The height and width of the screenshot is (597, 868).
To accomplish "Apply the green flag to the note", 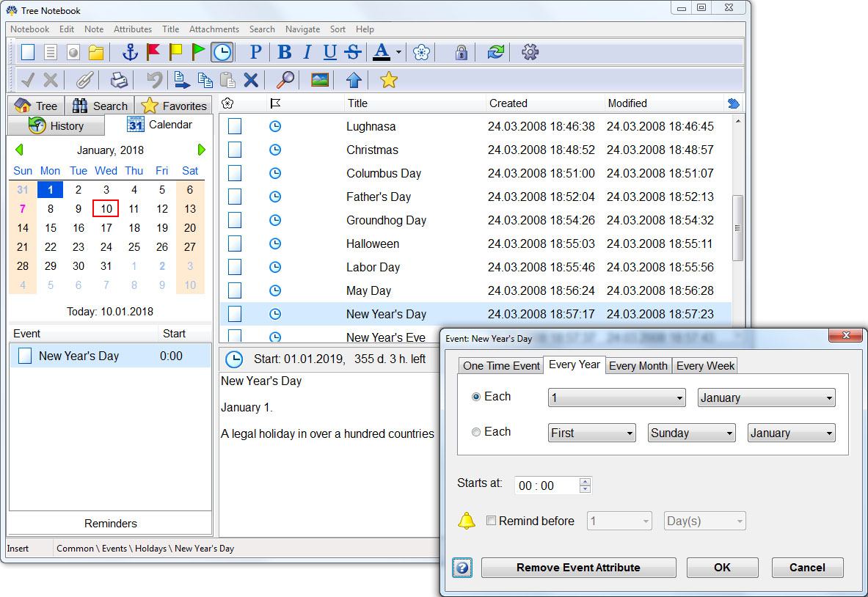I will [x=198, y=52].
